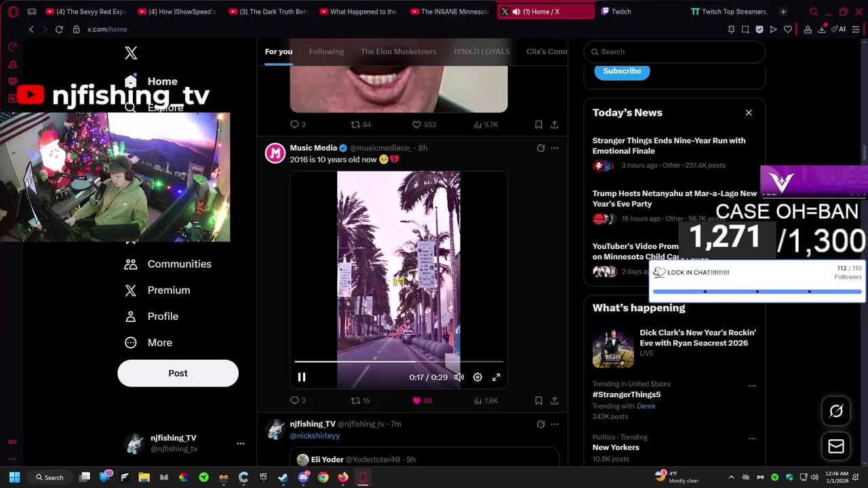
Task: Close the Today's News panel
Action: click(749, 113)
